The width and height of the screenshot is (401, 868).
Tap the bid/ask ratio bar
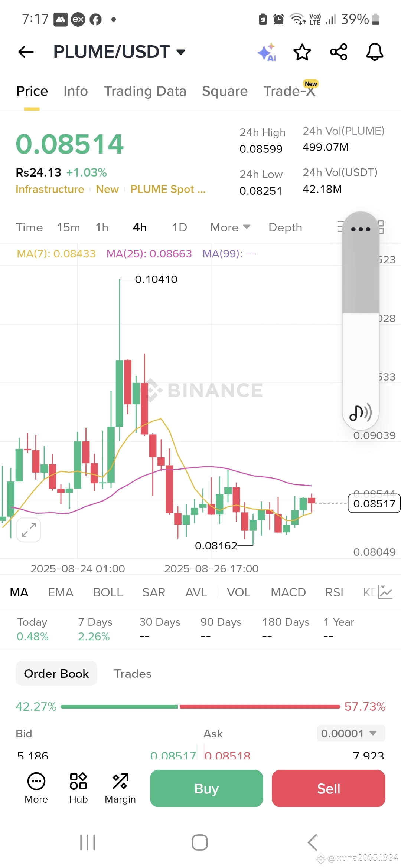pos(200,707)
